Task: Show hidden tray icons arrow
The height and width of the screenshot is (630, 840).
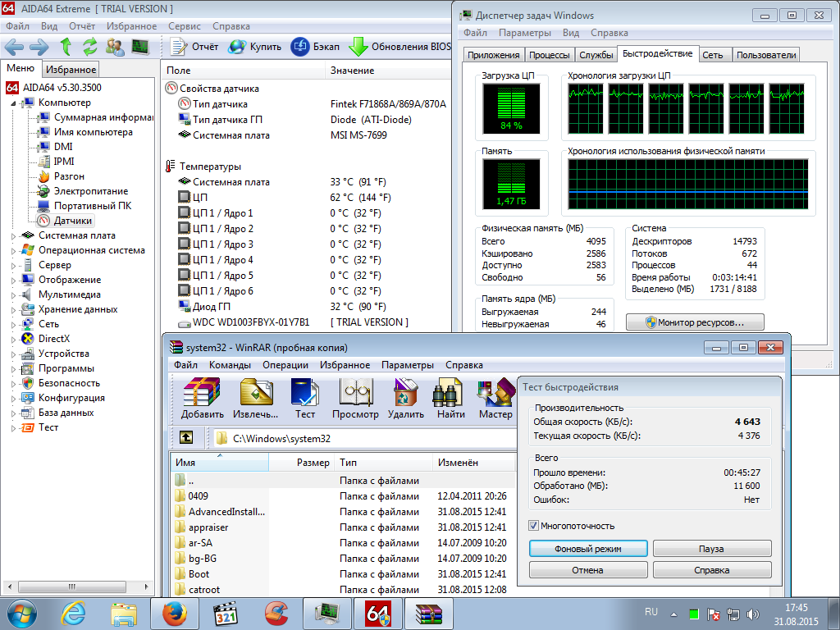Action: point(673,614)
